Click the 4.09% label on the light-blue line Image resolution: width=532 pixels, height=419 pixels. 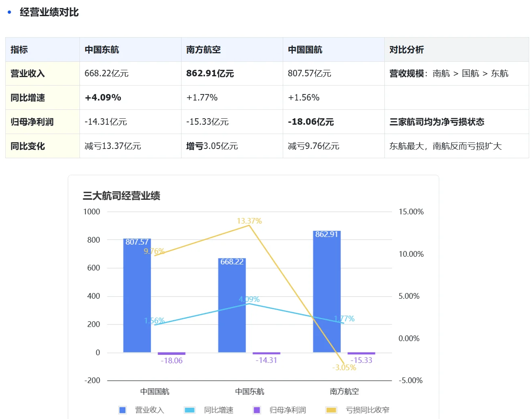tap(249, 299)
